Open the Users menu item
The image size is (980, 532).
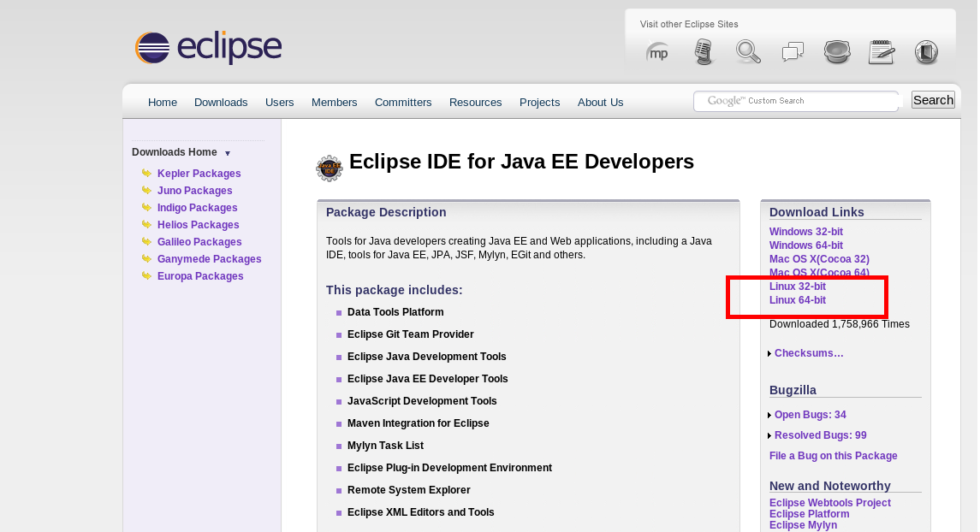pyautogui.click(x=279, y=103)
